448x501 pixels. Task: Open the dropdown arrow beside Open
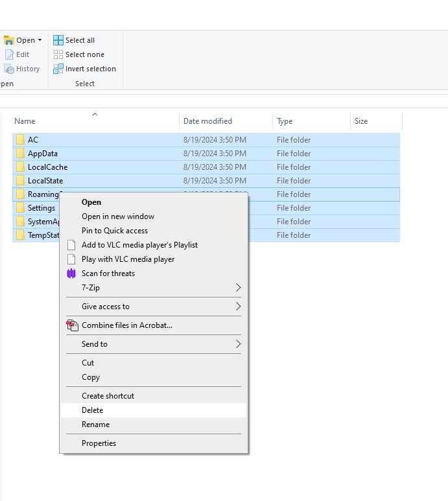click(x=40, y=40)
